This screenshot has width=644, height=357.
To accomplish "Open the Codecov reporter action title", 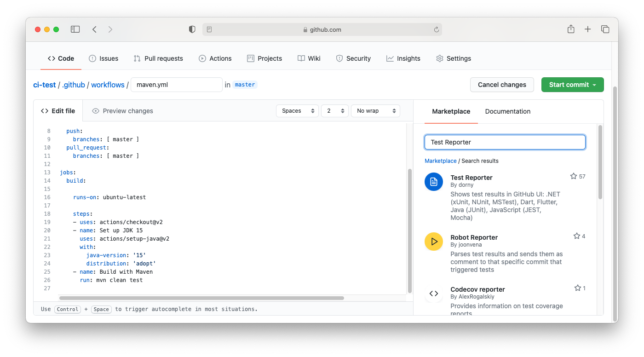I will coord(478,289).
